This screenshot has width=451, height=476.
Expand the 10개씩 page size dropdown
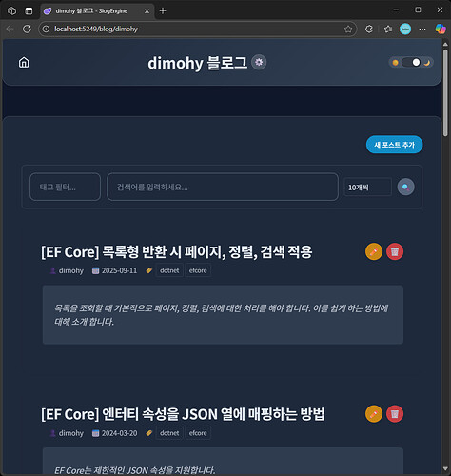pyautogui.click(x=367, y=188)
